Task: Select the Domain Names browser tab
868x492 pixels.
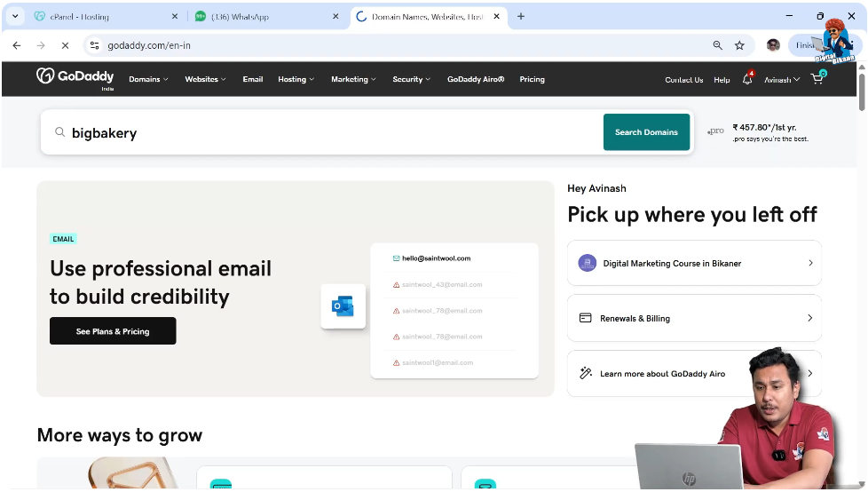Action: tap(428, 17)
